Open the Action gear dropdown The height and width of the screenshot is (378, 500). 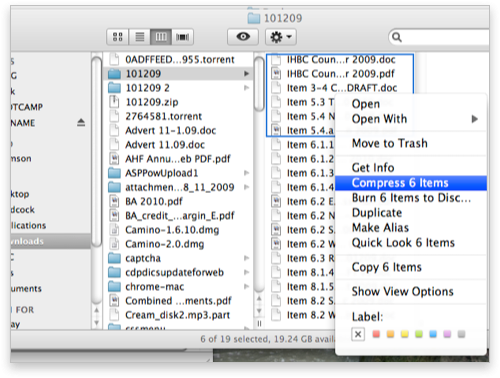(x=281, y=37)
